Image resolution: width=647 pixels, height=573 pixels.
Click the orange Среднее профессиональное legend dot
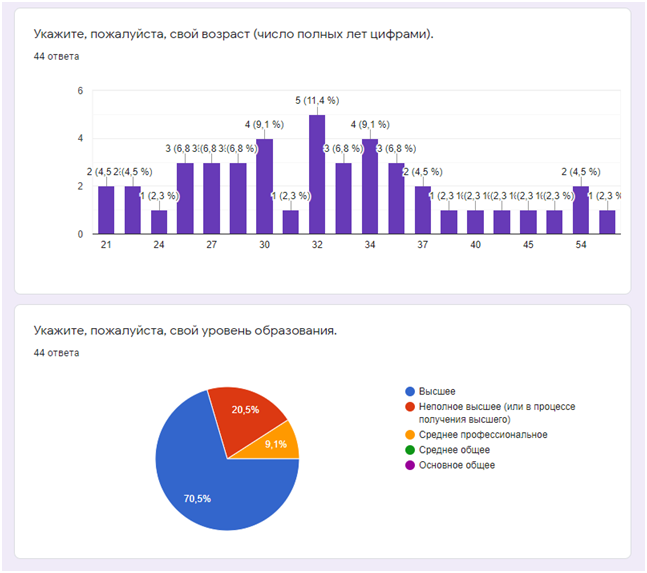(x=410, y=435)
